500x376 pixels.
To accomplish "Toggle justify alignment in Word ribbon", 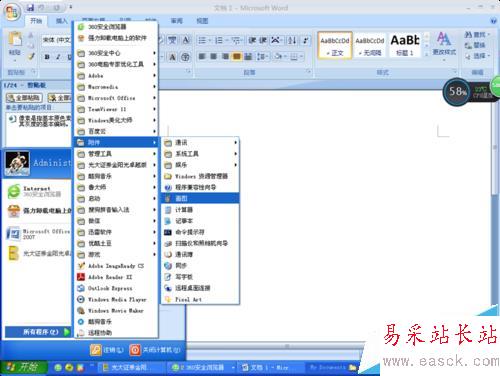I will tap(237, 57).
